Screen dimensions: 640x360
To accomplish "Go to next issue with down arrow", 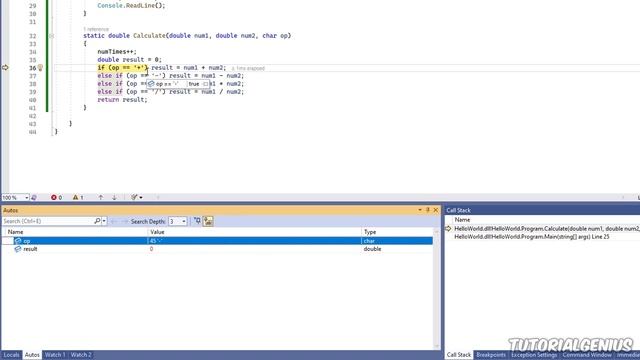I will click(114, 198).
